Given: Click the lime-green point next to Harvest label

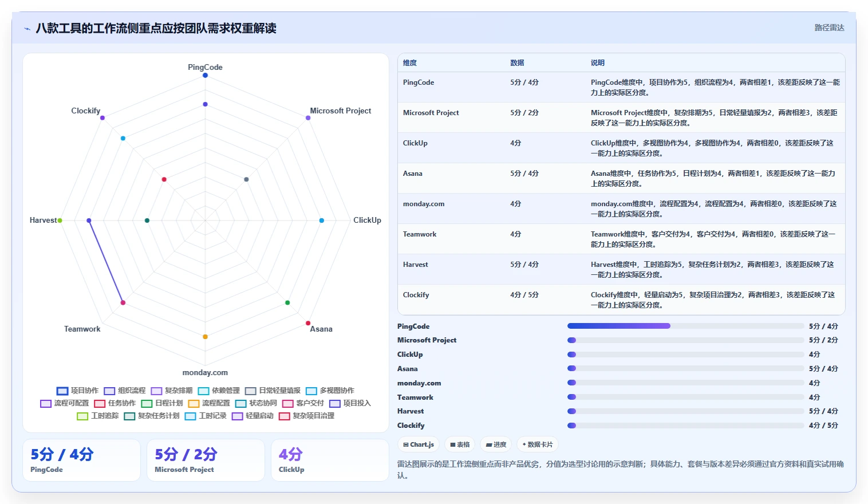Looking at the screenshot, I should coord(60,220).
